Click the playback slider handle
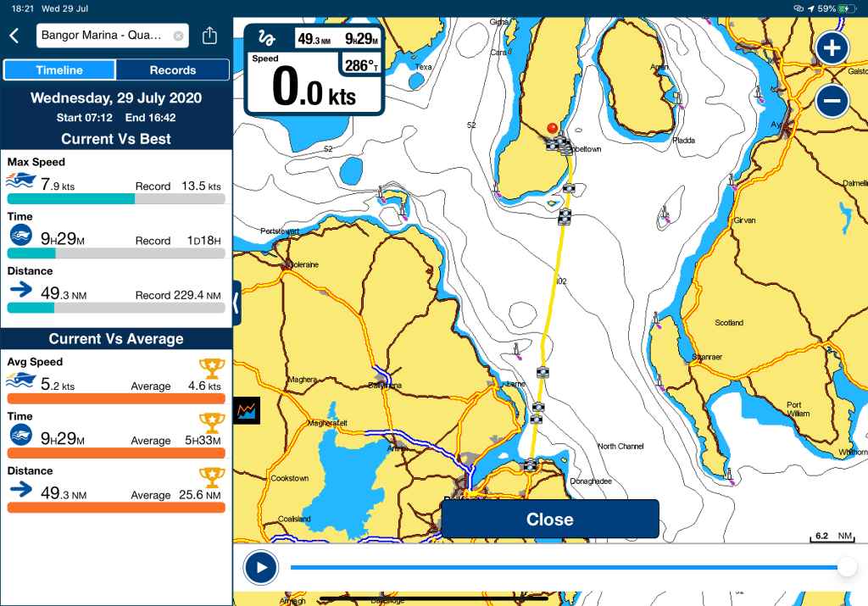The image size is (868, 606). (845, 567)
